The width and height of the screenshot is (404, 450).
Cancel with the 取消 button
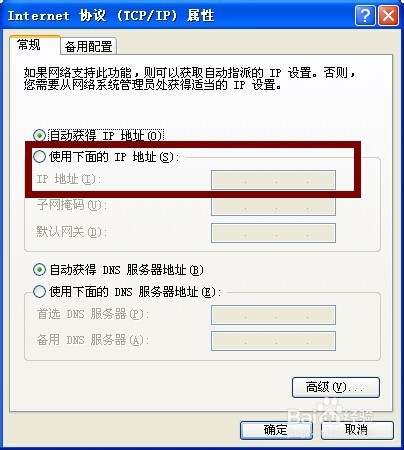[x=357, y=430]
